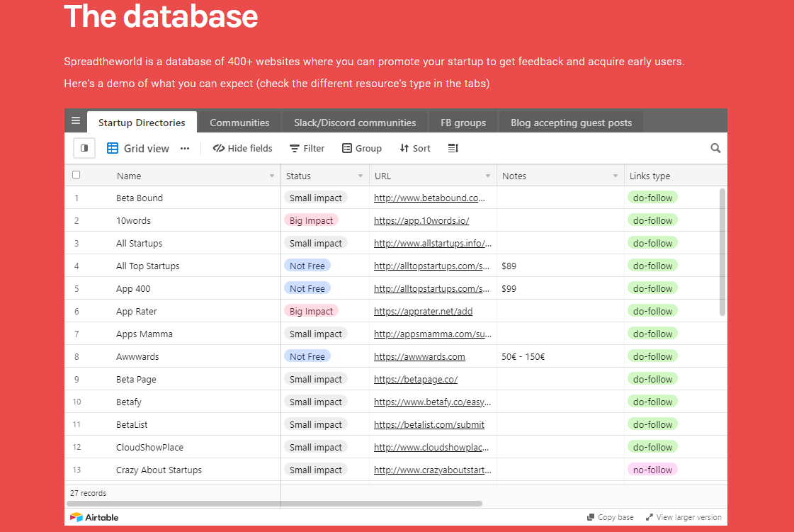Screen dimensions: 794x532
Task: Open the betalist.com/submit link
Action: 429,424
